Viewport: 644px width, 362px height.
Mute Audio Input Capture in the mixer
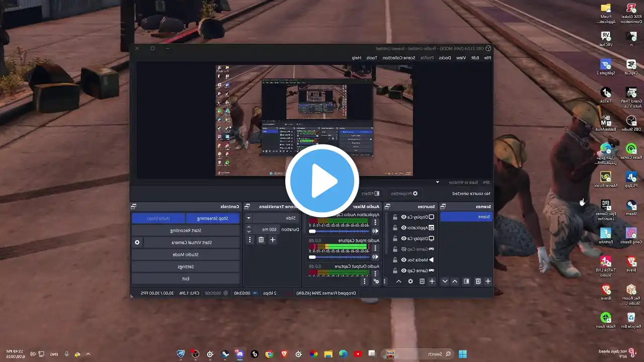[x=375, y=257]
